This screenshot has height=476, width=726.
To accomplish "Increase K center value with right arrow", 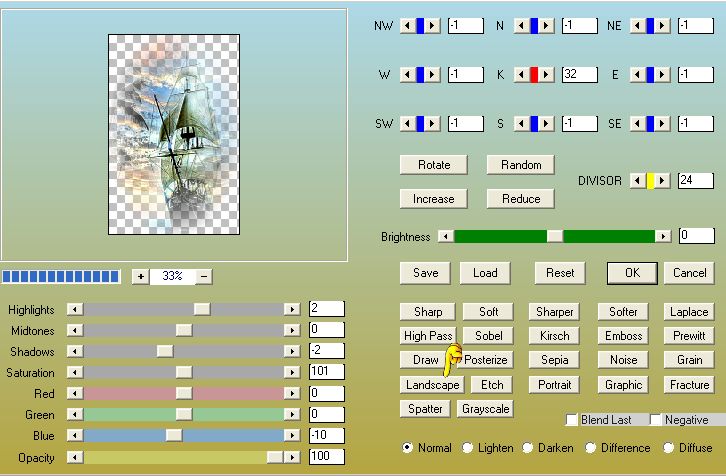I will coord(546,75).
